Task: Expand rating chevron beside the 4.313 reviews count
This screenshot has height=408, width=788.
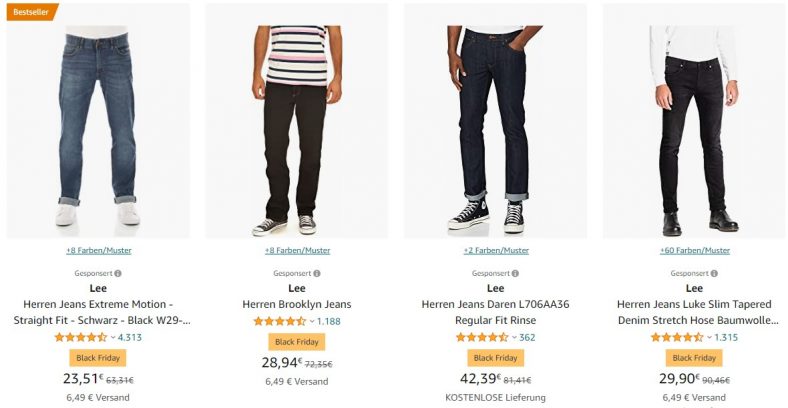Action: [x=113, y=338]
